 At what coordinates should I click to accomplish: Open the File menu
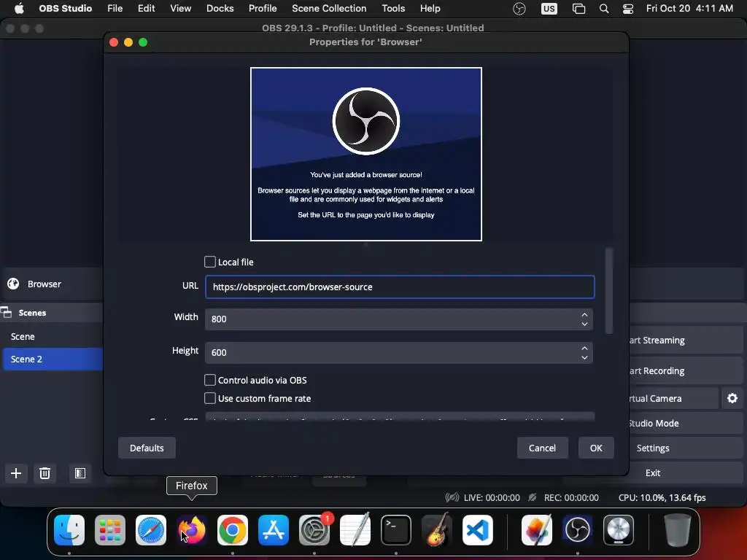pos(115,9)
